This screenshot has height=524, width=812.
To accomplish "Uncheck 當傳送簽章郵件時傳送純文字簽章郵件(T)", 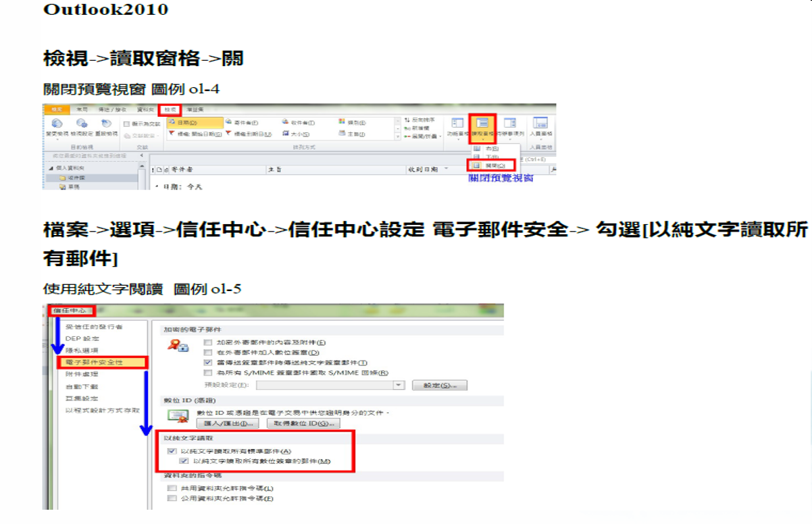I will coord(208,363).
